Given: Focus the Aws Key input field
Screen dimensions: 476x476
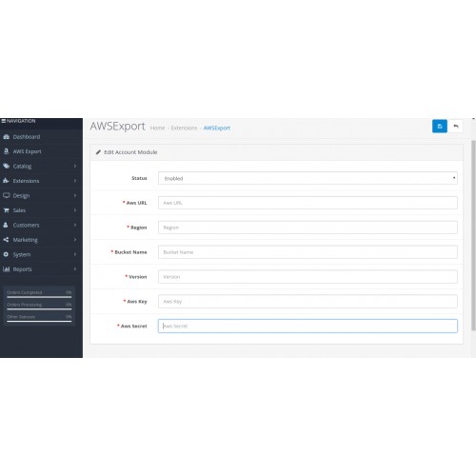Looking at the screenshot, I should click(307, 301).
